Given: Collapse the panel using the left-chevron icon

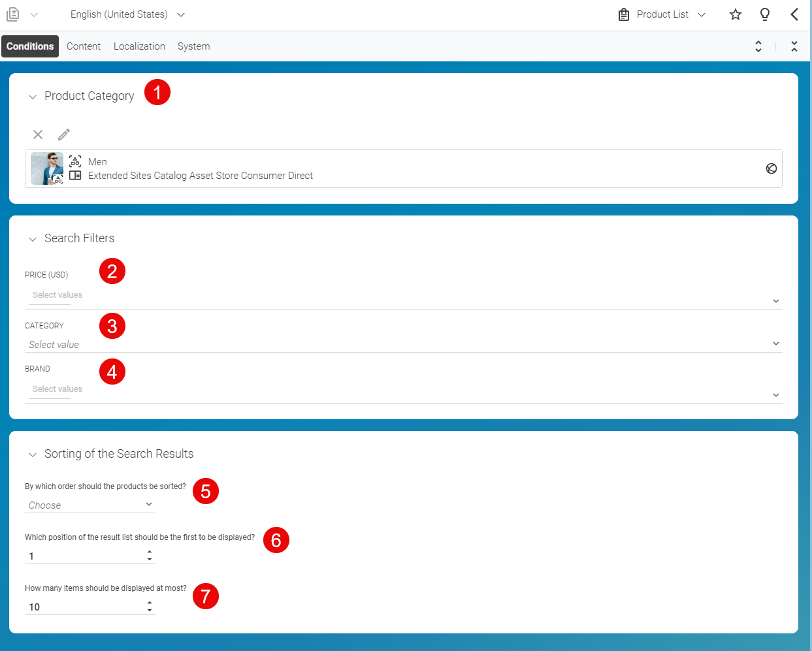Looking at the screenshot, I should click(x=794, y=14).
